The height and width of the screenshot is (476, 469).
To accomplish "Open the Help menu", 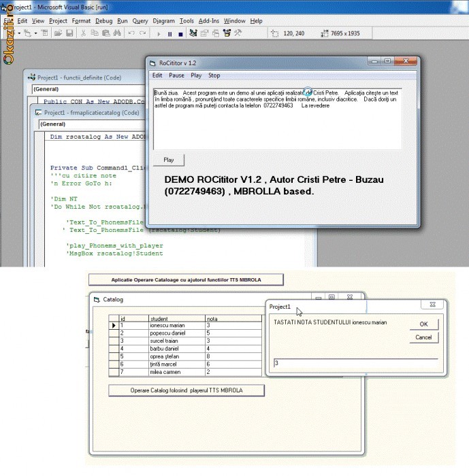I will [256, 21].
